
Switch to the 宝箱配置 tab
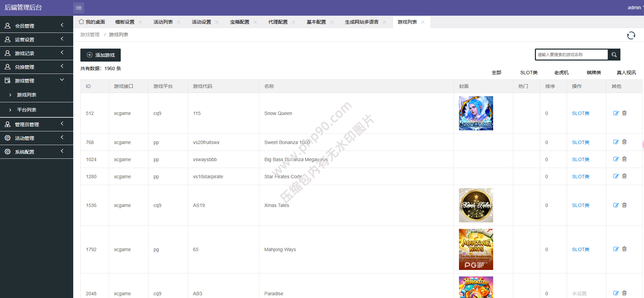click(239, 22)
